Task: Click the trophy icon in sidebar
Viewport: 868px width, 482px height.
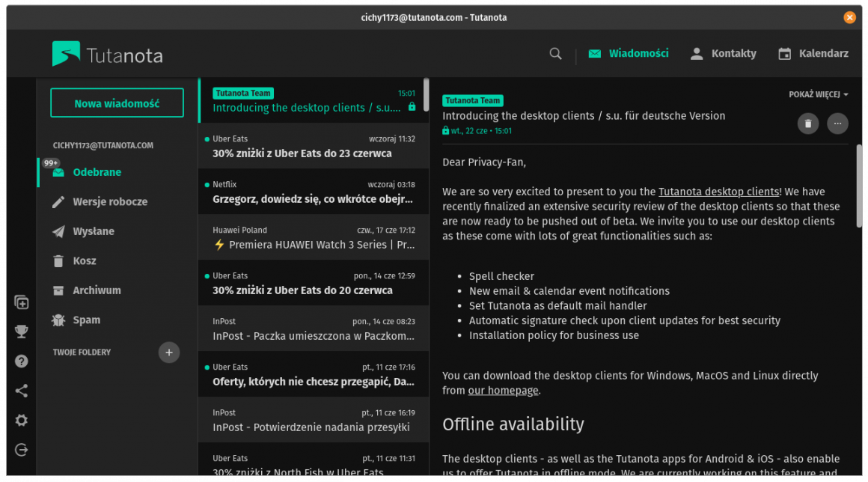Action: click(x=22, y=332)
